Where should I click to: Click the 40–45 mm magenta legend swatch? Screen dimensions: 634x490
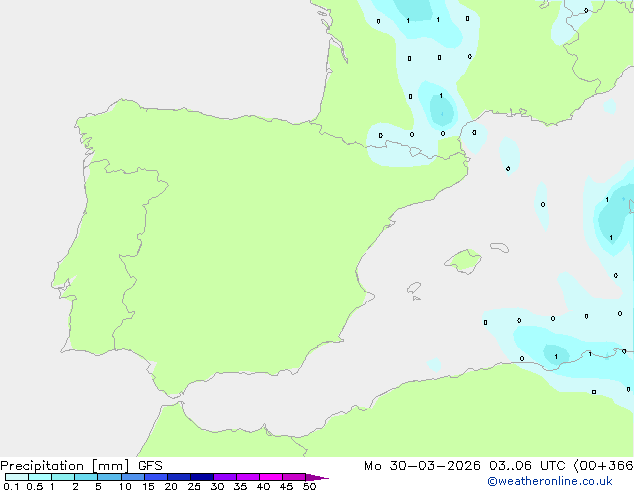click(271, 477)
